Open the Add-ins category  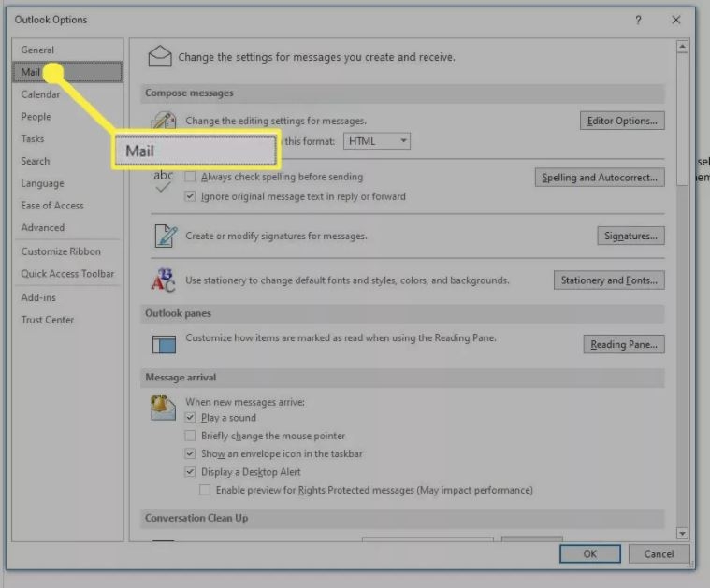(67, 297)
